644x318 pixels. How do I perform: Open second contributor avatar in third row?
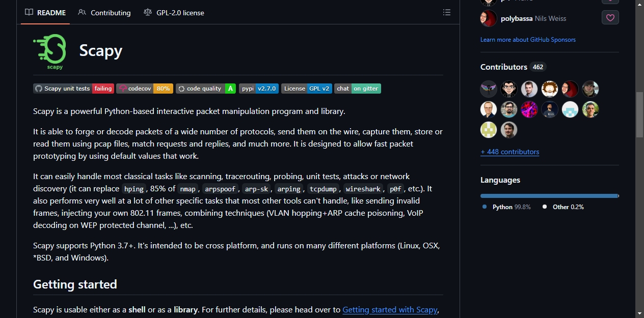(509, 130)
